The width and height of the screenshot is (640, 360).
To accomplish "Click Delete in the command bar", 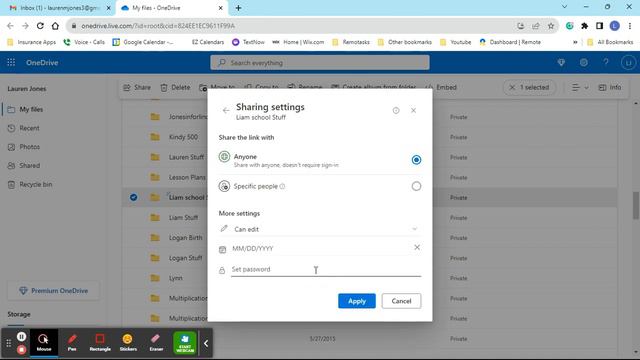I will [176, 87].
